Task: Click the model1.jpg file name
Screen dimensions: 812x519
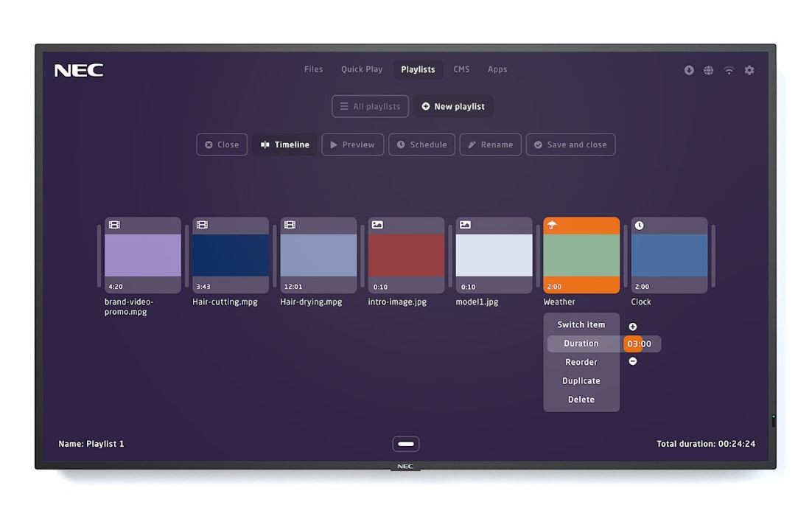Action: (x=477, y=302)
